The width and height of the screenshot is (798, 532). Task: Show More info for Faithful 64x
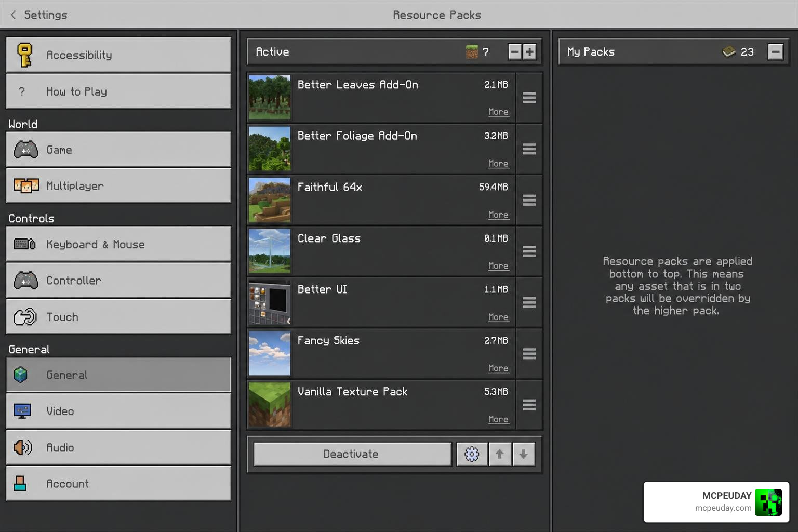[498, 215]
